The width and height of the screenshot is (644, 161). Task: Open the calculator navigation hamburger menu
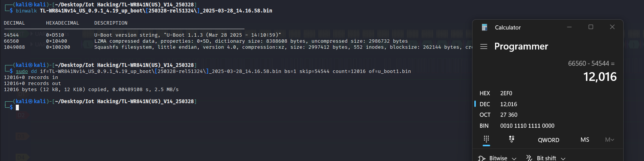(x=484, y=46)
